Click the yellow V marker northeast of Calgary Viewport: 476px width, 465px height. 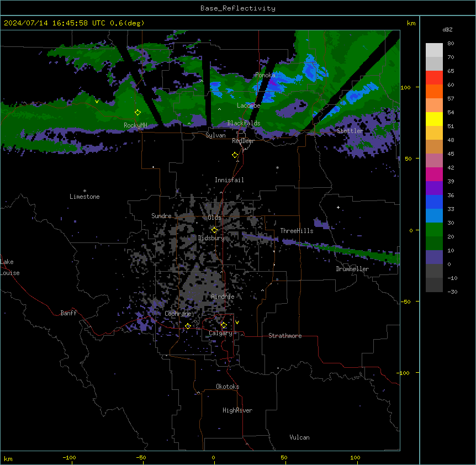coord(237,323)
